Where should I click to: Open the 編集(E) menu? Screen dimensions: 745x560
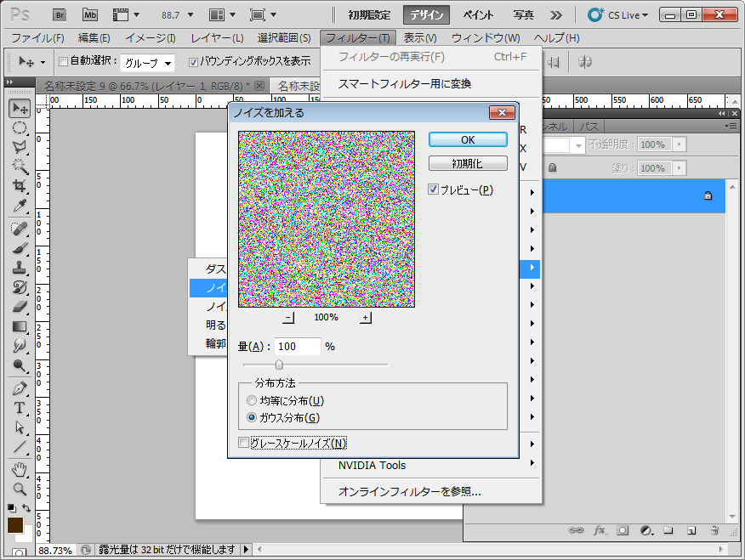(94, 38)
